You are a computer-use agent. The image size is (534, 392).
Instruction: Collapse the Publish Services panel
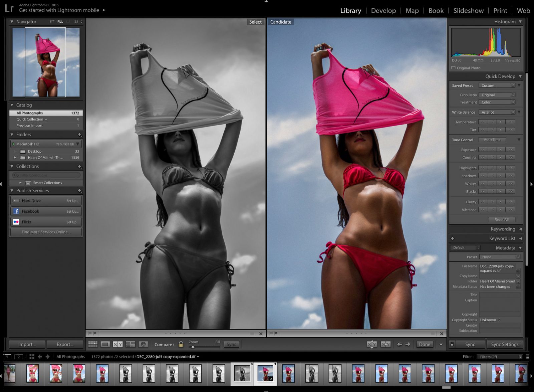[12, 190]
